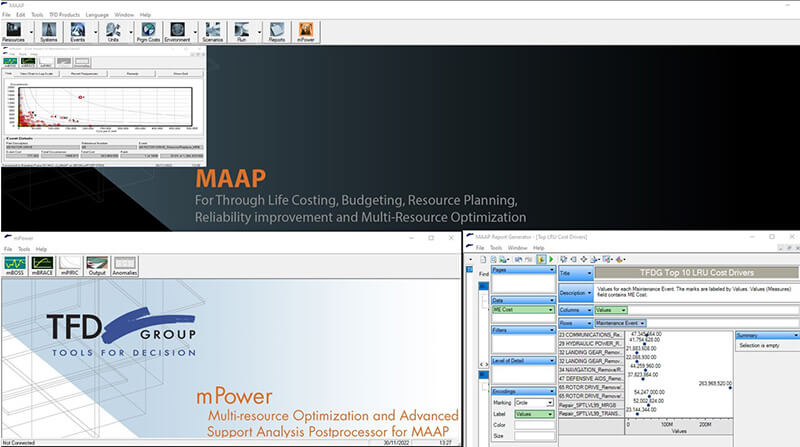Open the File menu in MAAP

pos(6,15)
